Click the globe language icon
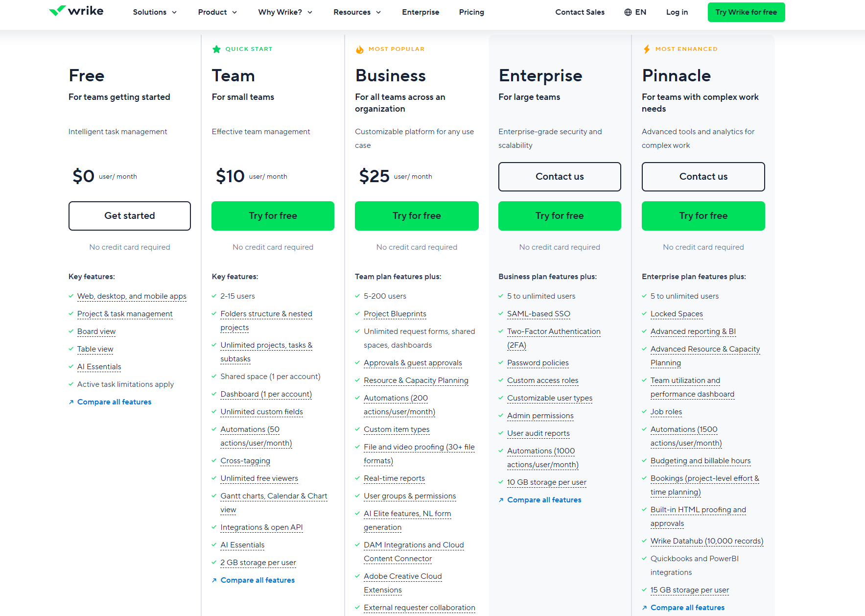The image size is (865, 616). click(x=628, y=12)
